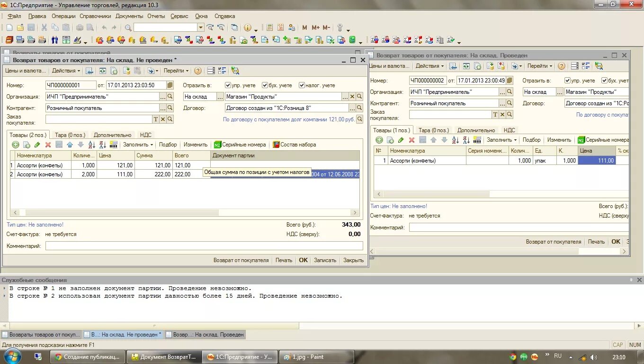Click the help question mark in the front window toolbar
The image size is (644, 364).
pos(198,71)
